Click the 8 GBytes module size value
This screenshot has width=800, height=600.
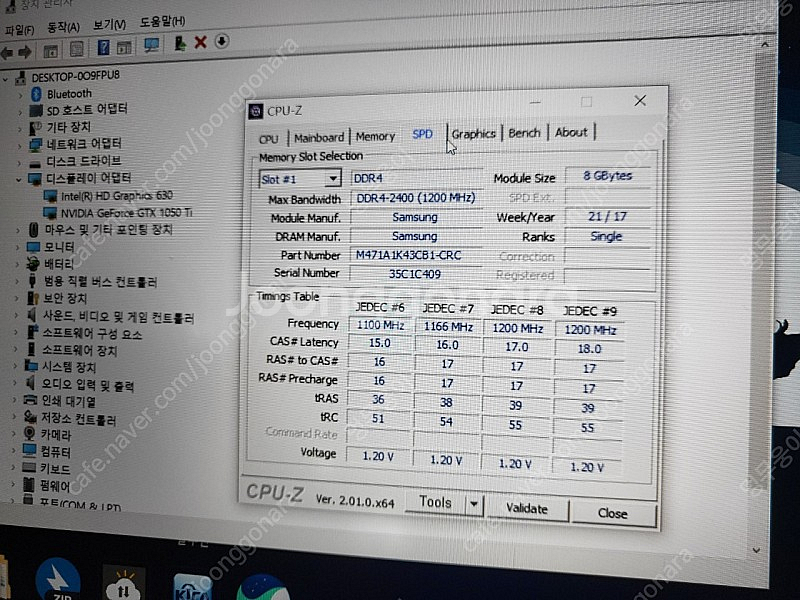click(x=608, y=176)
